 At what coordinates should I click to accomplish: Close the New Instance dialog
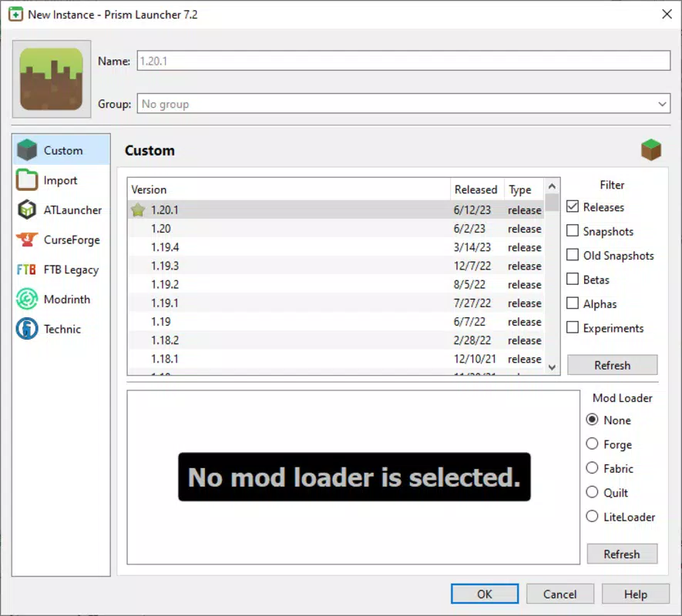[667, 15]
